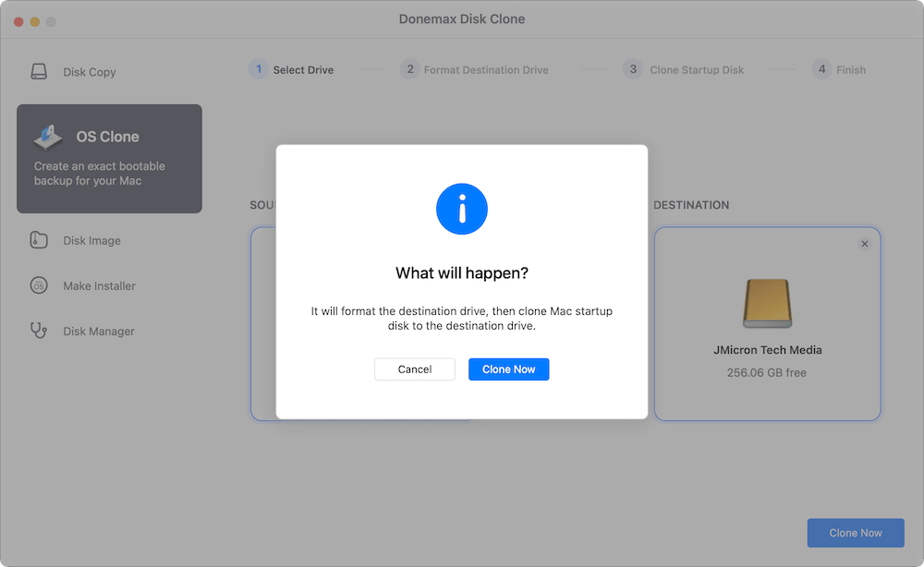
Task: Click JMicron Tech Media drive name
Action: (x=767, y=350)
